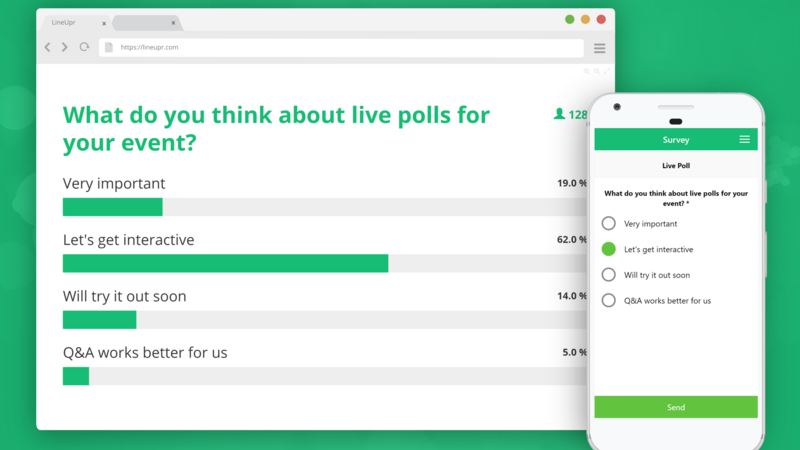Close the second blank browser tab

coord(173,23)
